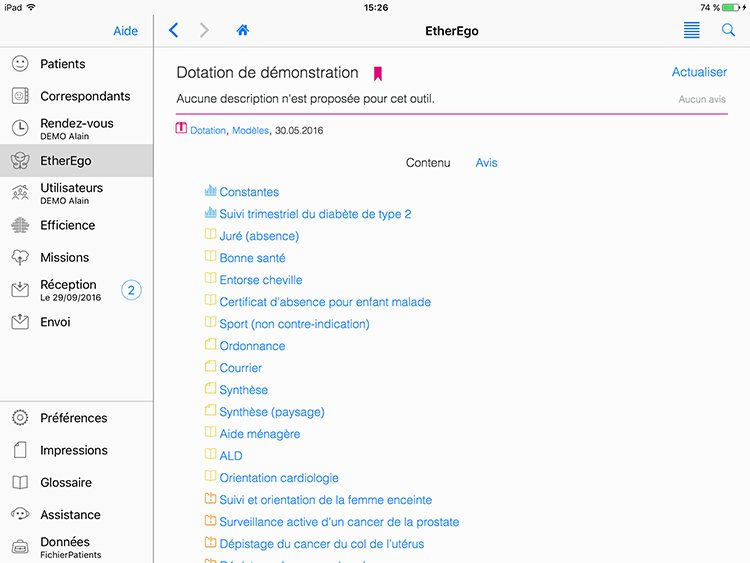Click the Missions cloud icon
This screenshot has height=563, width=750.
[20, 257]
